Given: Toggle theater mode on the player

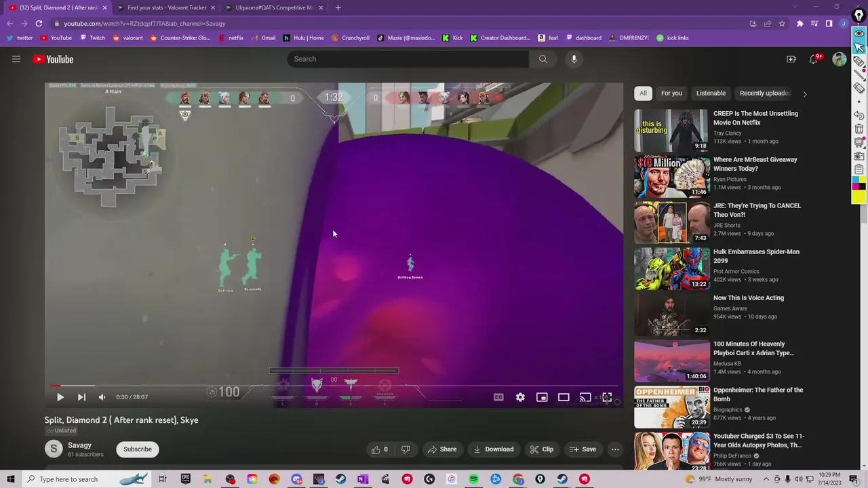Looking at the screenshot, I should pyautogui.click(x=564, y=397).
